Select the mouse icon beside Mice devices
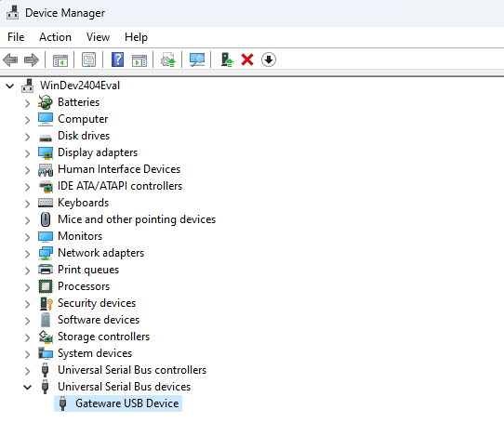Viewport: 504px width, 423px height. click(46, 219)
